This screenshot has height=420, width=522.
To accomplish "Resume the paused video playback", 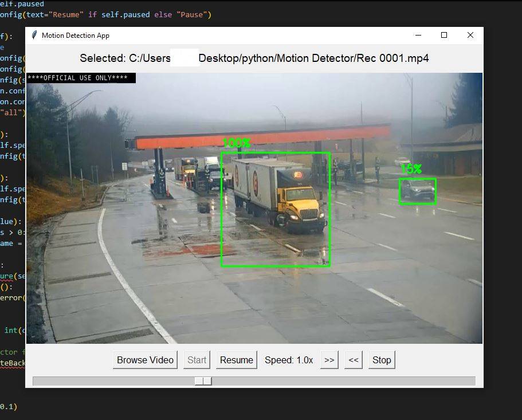I will click(236, 360).
